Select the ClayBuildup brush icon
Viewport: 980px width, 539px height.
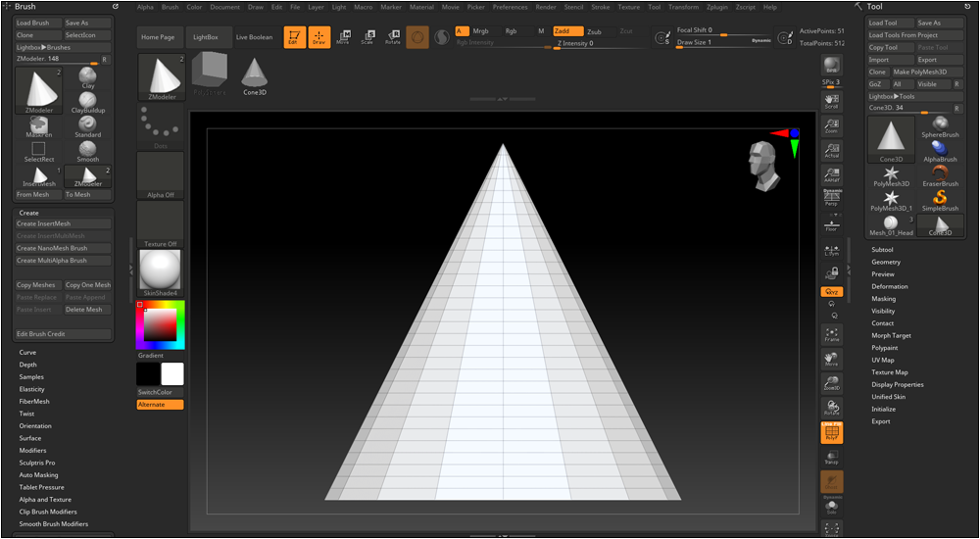click(88, 102)
